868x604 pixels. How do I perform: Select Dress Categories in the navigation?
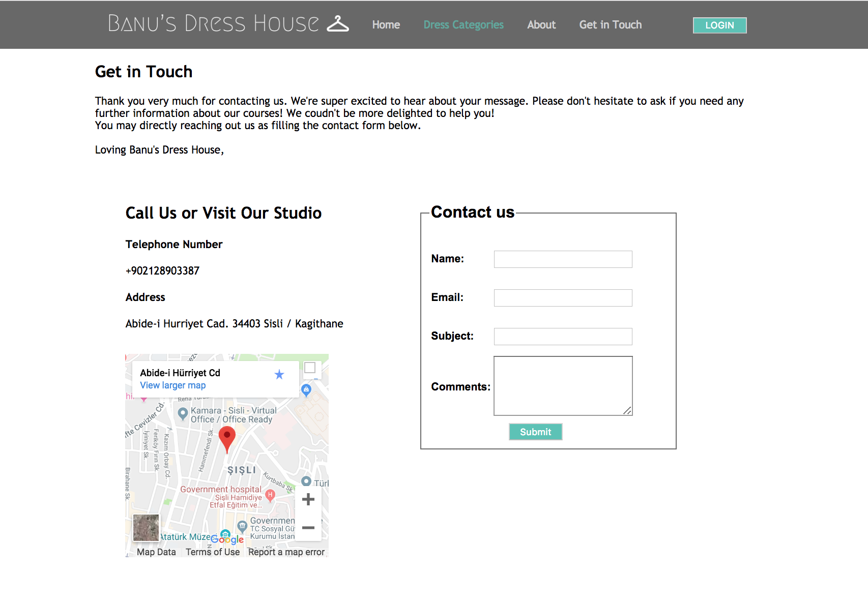pyautogui.click(x=463, y=24)
